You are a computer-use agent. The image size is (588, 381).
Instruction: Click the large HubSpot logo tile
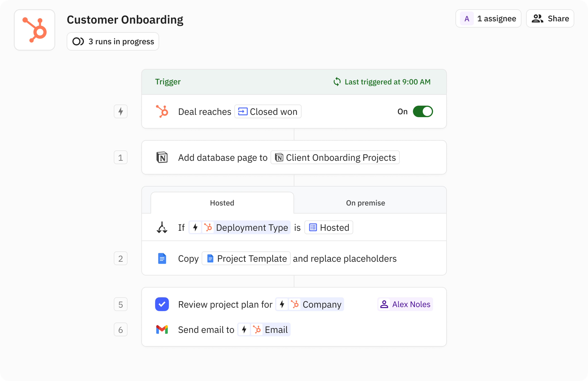[34, 30]
